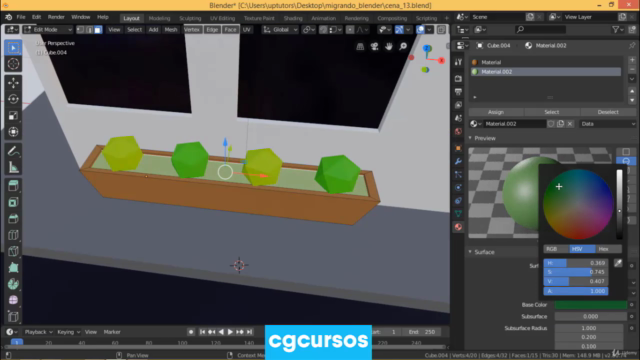Viewport: 640px width, 360px height.
Task: Click the Select material button
Action: pyautogui.click(x=552, y=112)
